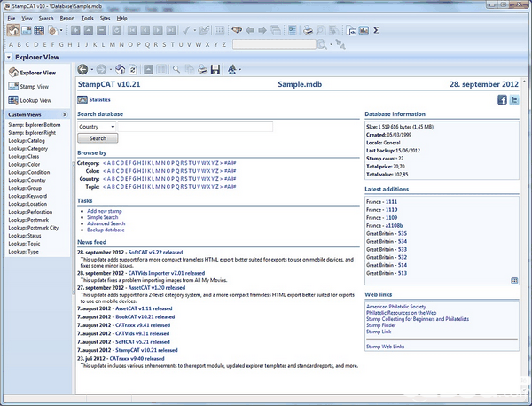Click the font size A icon
This screenshot has width=532, height=406.
(x=232, y=69)
